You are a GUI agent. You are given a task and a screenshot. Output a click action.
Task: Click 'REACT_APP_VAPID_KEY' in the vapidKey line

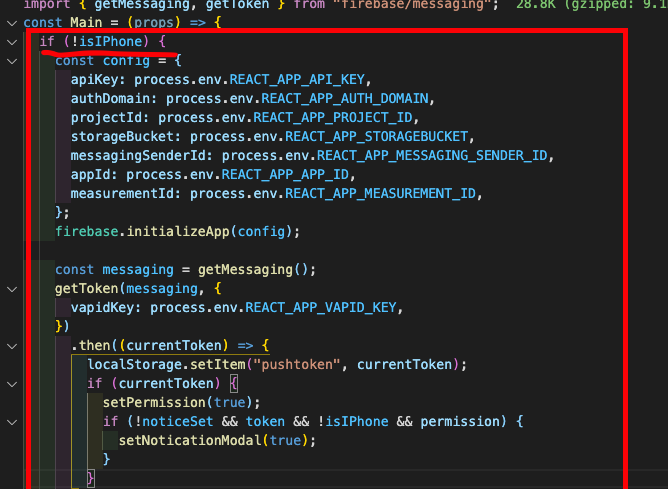point(321,308)
